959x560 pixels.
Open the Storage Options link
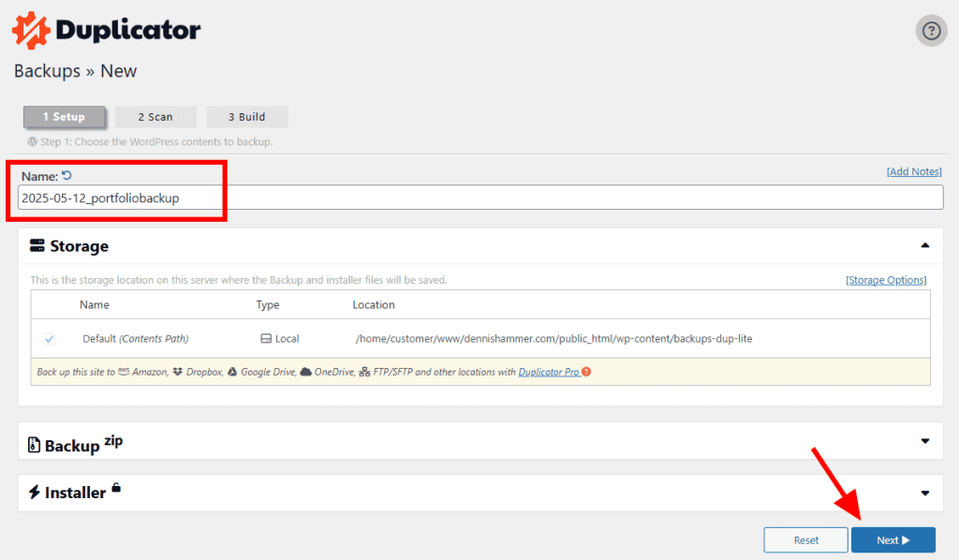886,280
